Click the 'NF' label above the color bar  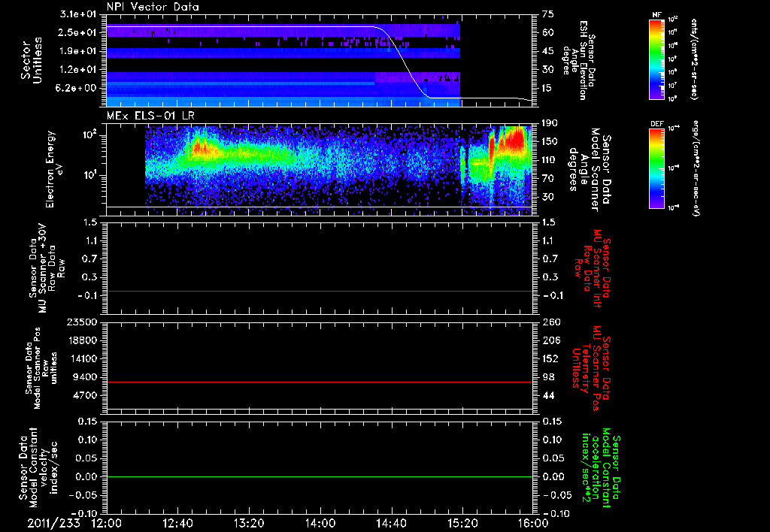point(656,15)
